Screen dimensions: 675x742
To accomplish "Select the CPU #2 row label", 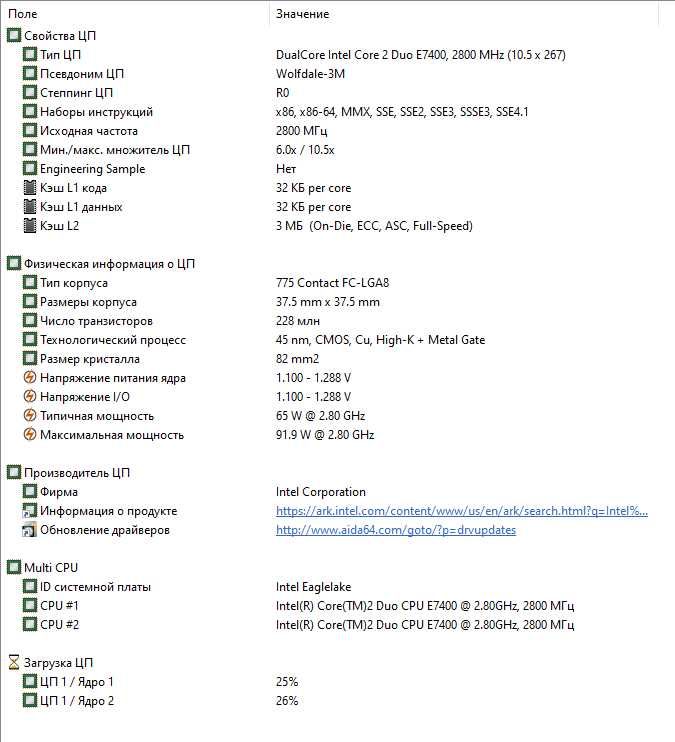I will [59, 625].
